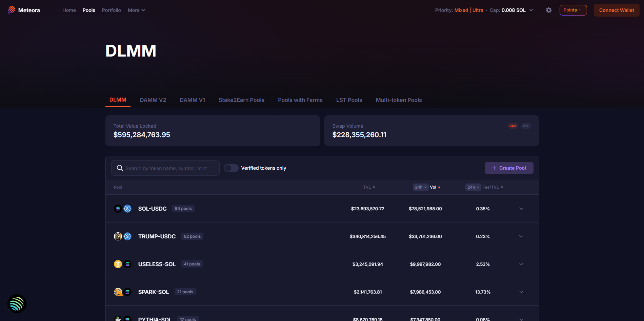Click the round chat widget icon
Viewport: 644px width, 321px height.
pyautogui.click(x=17, y=304)
